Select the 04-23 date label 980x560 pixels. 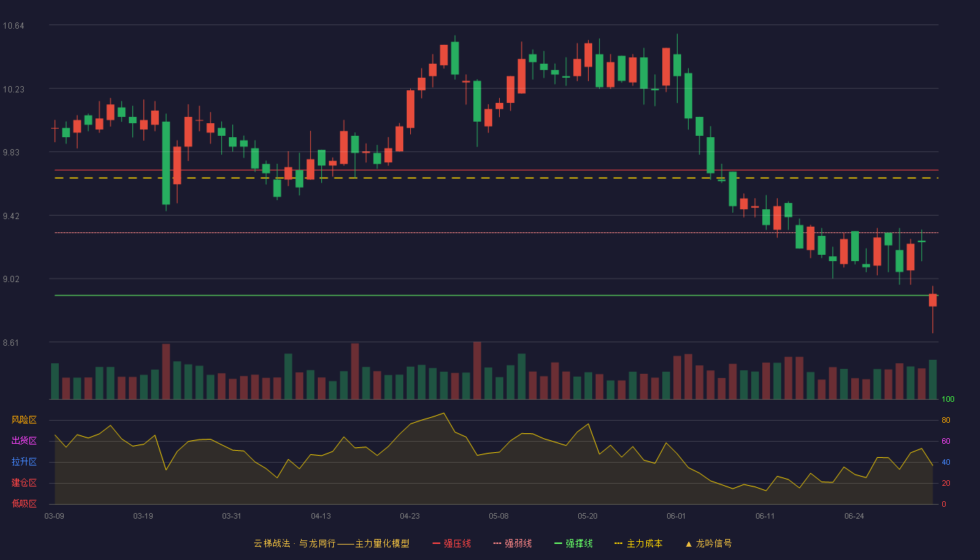[409, 516]
